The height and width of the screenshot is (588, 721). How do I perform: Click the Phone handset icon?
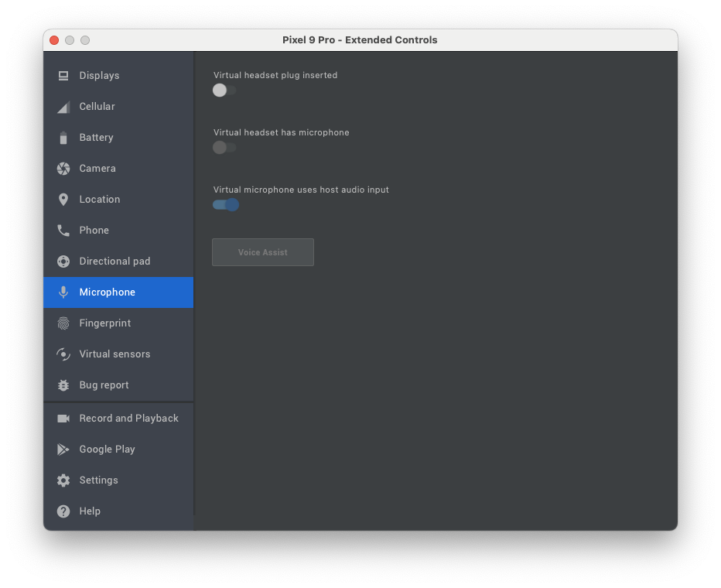tap(63, 231)
